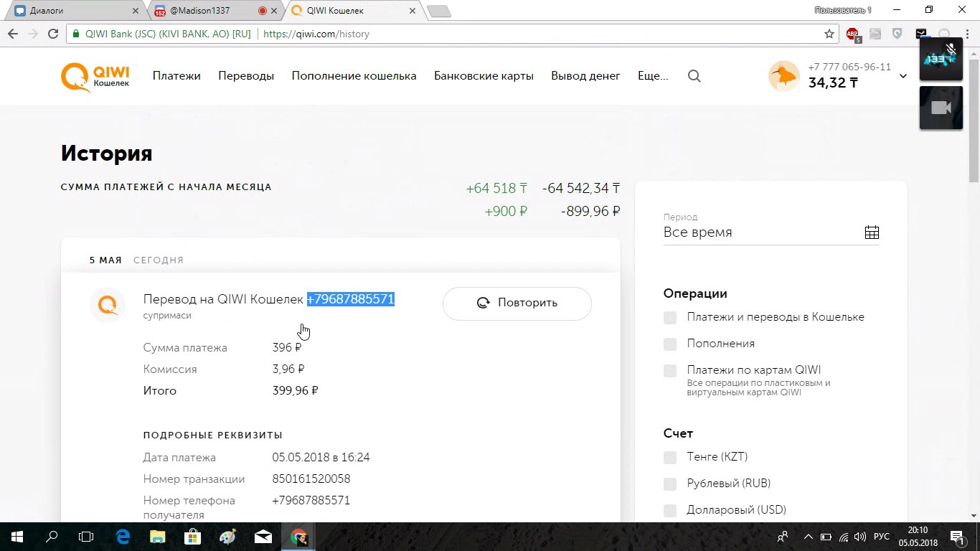Viewport: 980px width, 551px height.
Task: Open Microsoft Store taskbar icon
Action: pyautogui.click(x=192, y=537)
